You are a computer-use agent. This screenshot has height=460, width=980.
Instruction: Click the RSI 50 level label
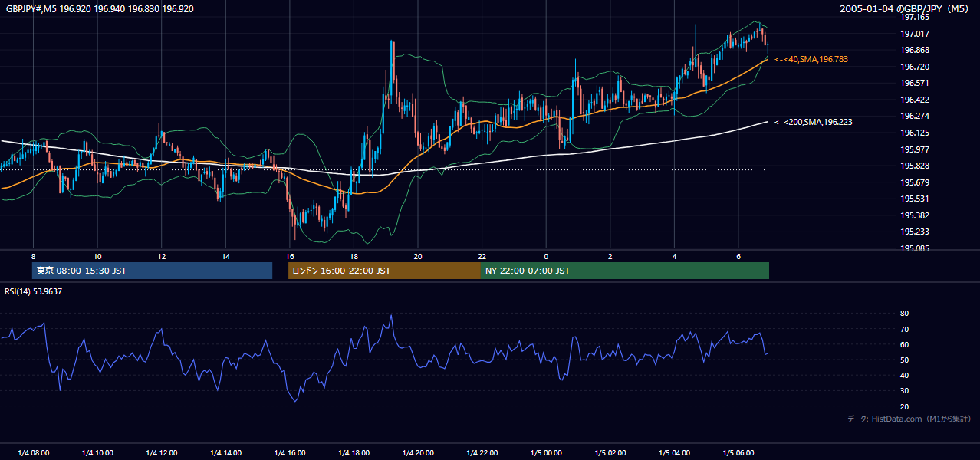click(x=904, y=360)
